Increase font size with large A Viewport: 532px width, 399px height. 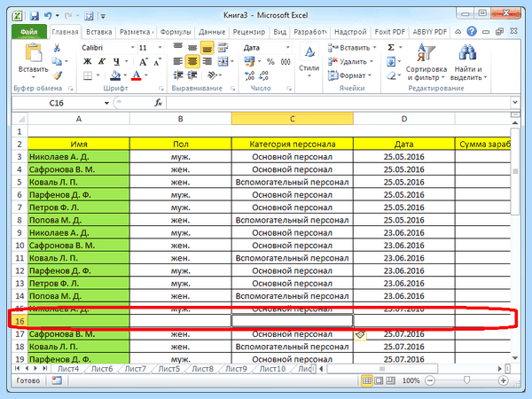[143, 61]
